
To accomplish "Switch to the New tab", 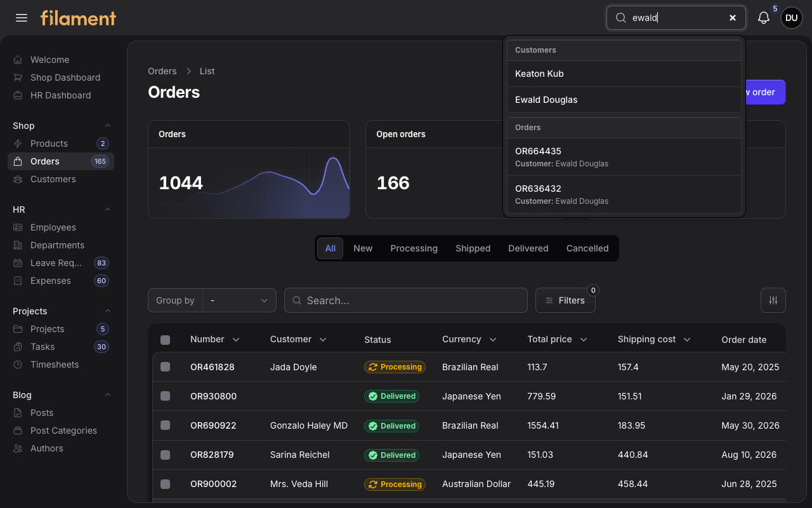I will click(x=363, y=248).
